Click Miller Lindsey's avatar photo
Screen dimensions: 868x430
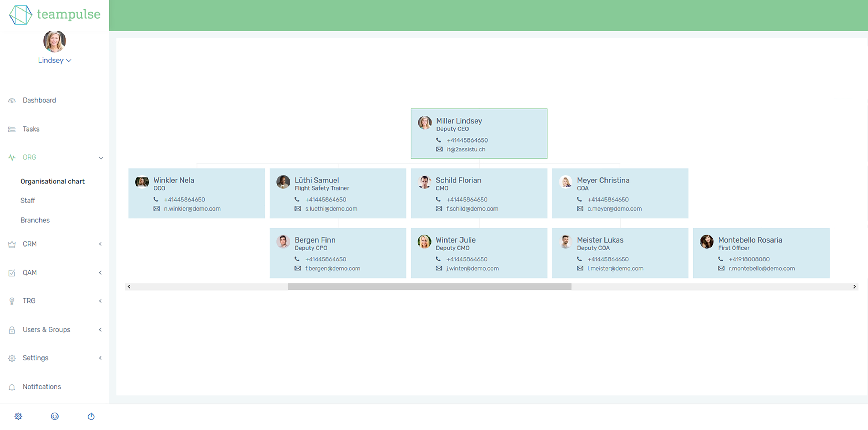tap(425, 123)
